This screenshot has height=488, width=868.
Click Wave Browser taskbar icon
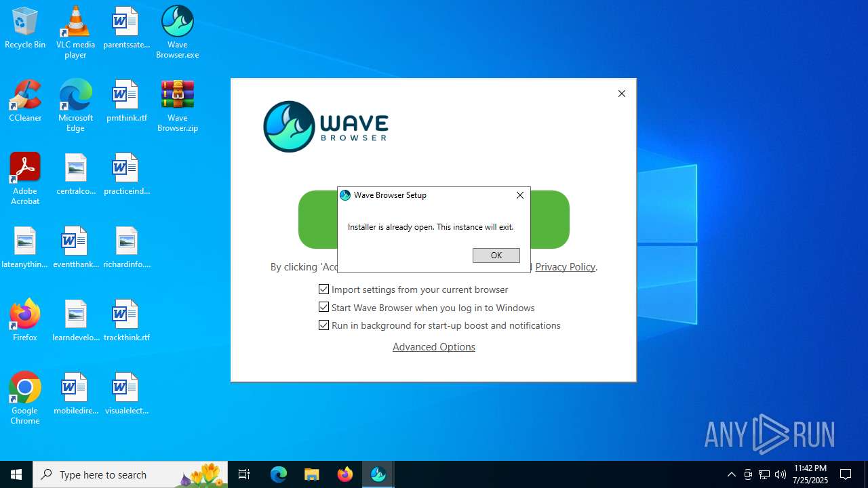(378, 474)
